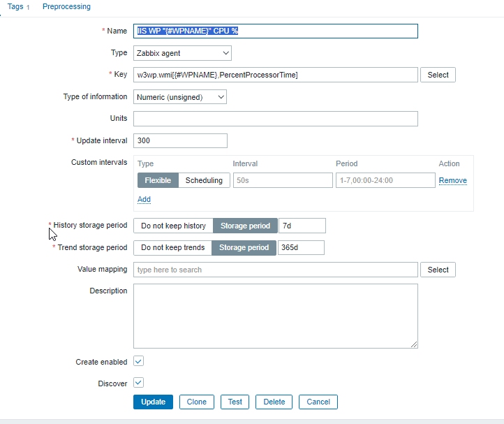This screenshot has height=424, width=504.
Task: Click the Test button
Action: (235, 402)
